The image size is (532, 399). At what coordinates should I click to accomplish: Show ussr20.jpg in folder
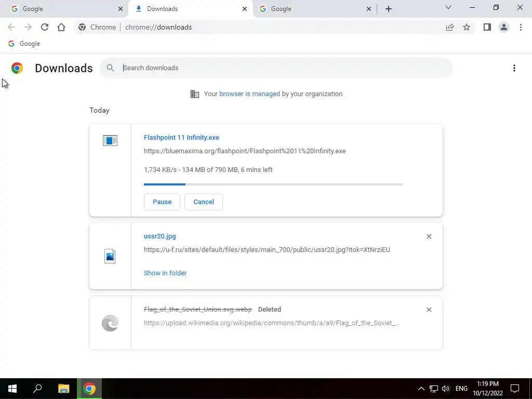point(165,273)
